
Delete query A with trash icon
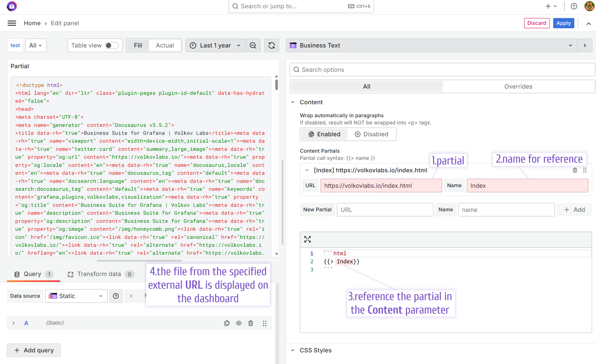pos(251,323)
